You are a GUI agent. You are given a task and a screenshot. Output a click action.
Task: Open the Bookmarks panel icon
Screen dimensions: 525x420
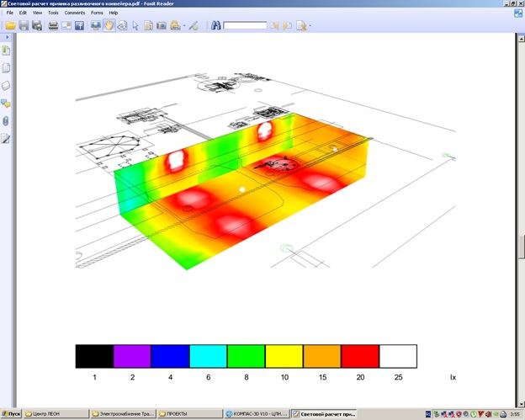click(6, 51)
